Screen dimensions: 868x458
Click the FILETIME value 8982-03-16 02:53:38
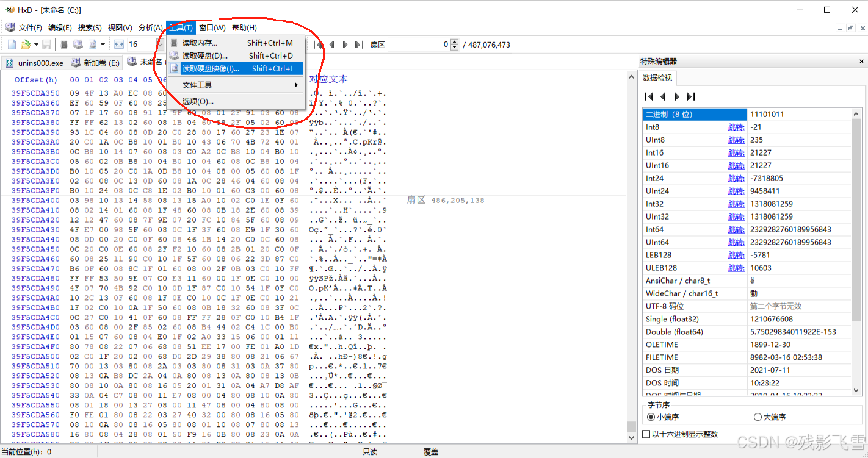click(786, 357)
